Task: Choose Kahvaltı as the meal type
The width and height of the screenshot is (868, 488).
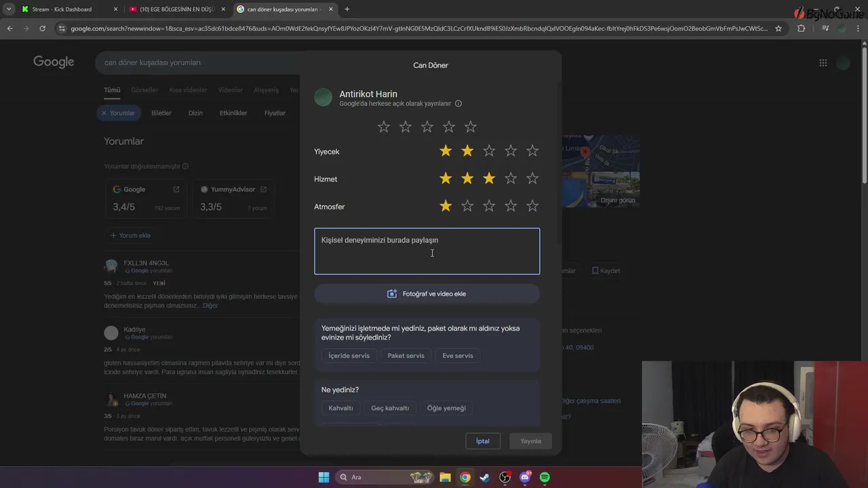Action: (341, 408)
